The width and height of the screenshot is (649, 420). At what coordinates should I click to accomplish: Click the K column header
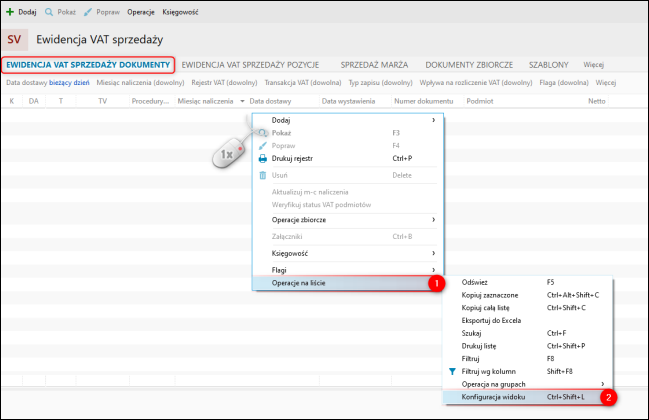12,101
